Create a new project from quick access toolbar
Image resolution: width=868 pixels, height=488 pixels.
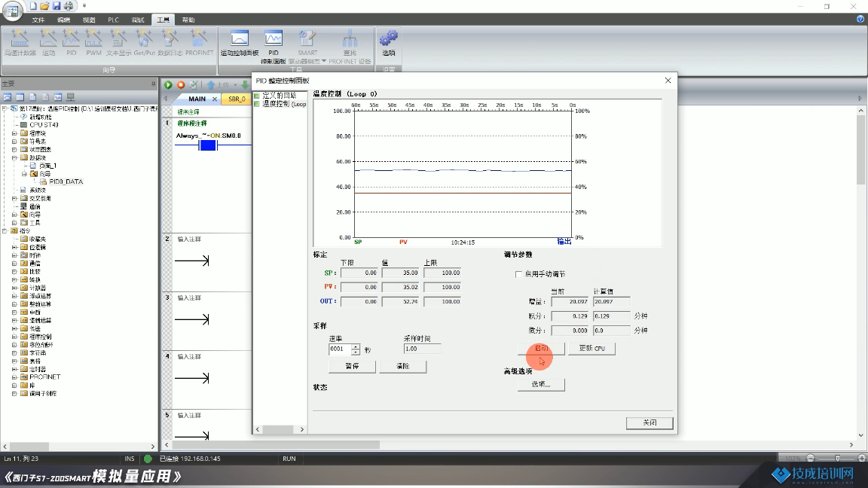pyautogui.click(x=32, y=6)
